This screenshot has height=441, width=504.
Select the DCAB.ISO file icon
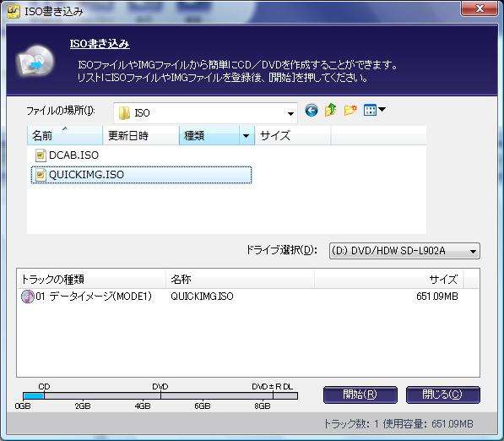coord(41,155)
